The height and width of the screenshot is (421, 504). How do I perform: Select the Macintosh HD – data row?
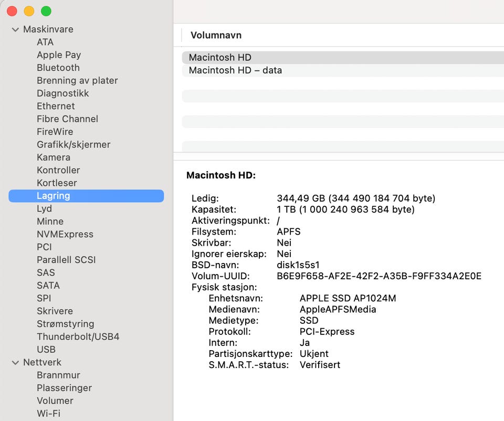click(343, 70)
